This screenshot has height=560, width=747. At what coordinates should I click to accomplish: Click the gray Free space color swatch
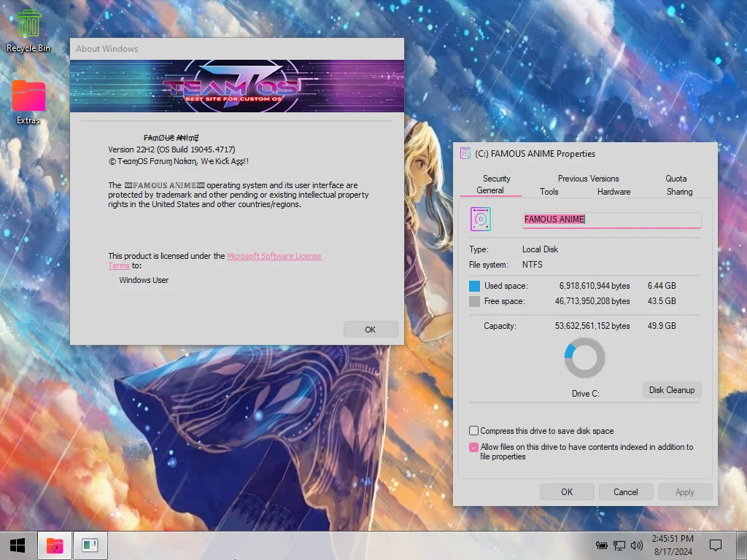(474, 301)
